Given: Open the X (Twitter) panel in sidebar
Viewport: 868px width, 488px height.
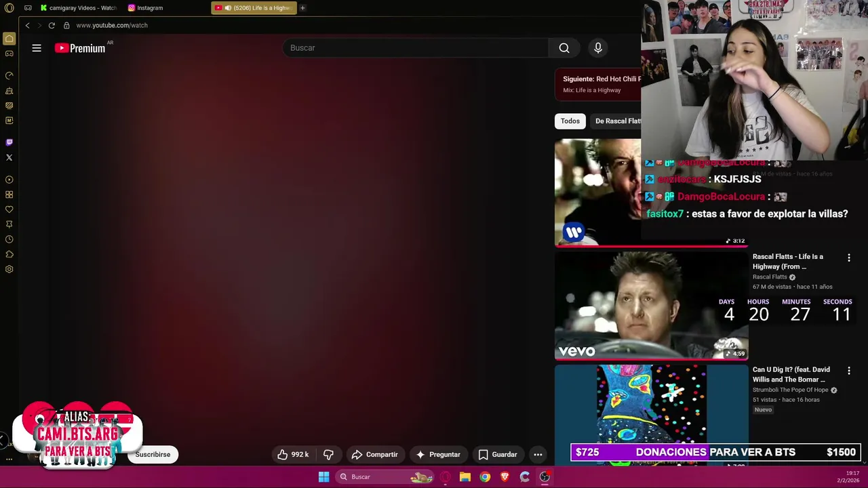Looking at the screenshot, I should 9,157.
